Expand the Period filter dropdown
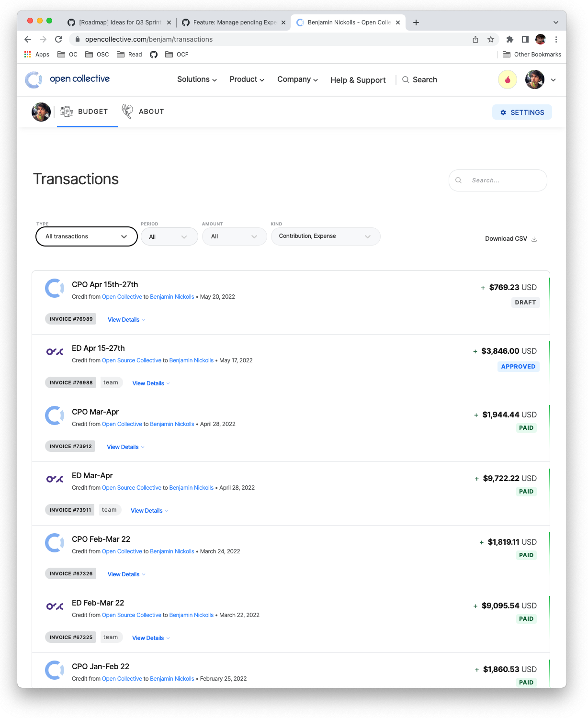588x718 pixels. [x=169, y=236]
